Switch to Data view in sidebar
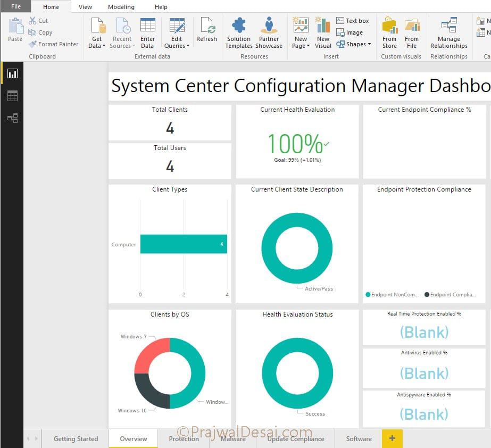This screenshot has height=448, width=491. coord(13,96)
